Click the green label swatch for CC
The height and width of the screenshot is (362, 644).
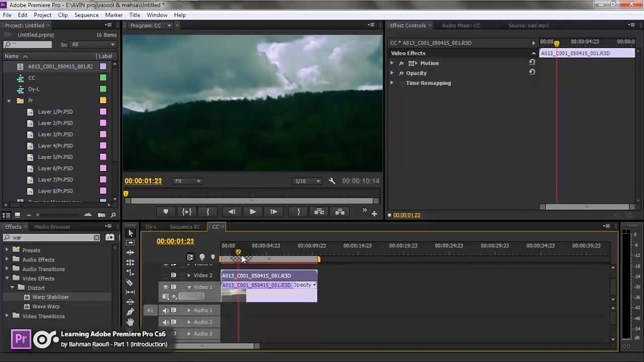pos(102,77)
